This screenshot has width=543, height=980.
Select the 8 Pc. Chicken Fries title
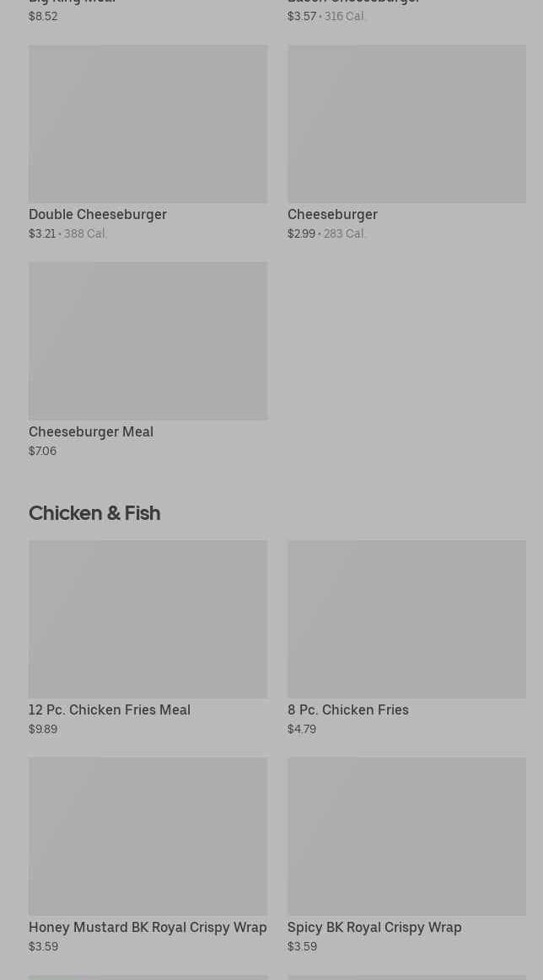tap(347, 710)
